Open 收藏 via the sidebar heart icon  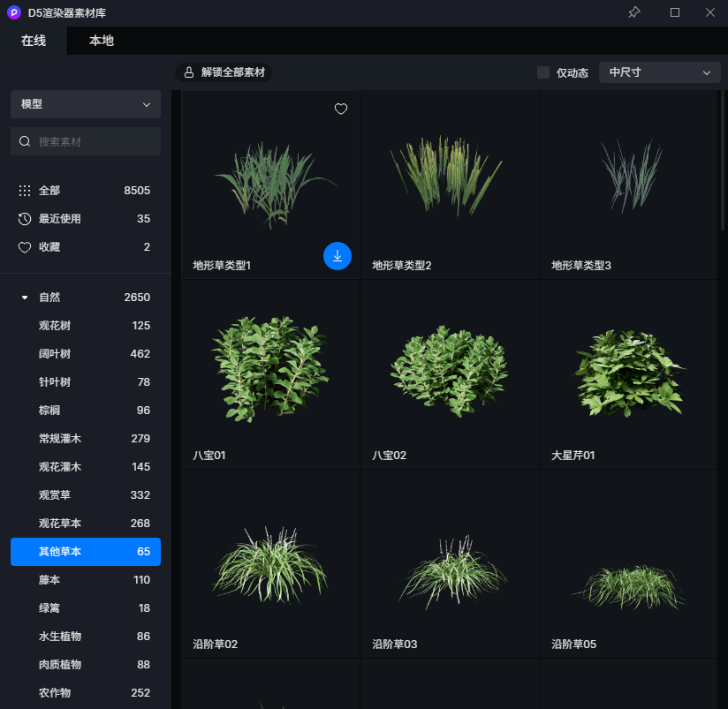coord(25,247)
